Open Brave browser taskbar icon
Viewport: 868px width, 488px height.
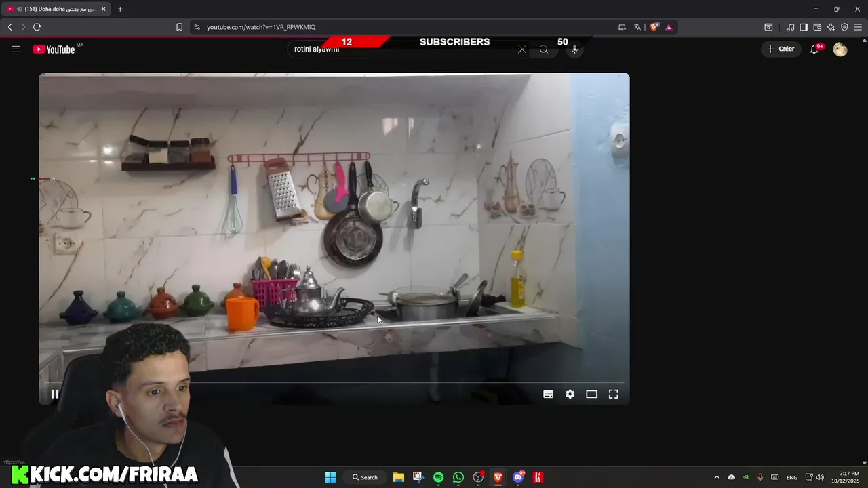(498, 477)
